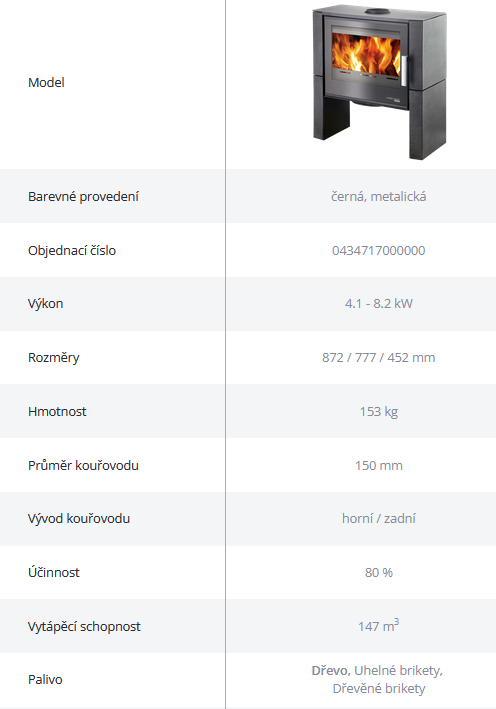
Task: Select the Model row label
Action: [x=46, y=82]
